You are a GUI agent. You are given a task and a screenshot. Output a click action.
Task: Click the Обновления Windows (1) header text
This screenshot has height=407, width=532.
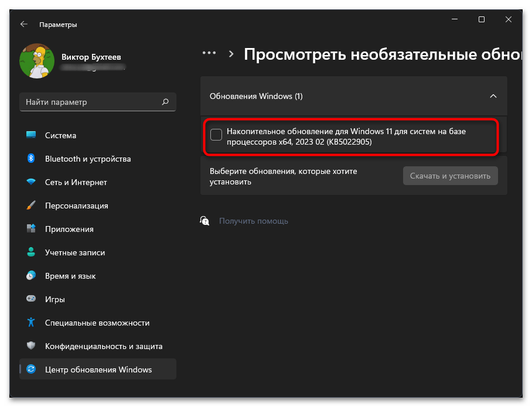[x=256, y=96]
